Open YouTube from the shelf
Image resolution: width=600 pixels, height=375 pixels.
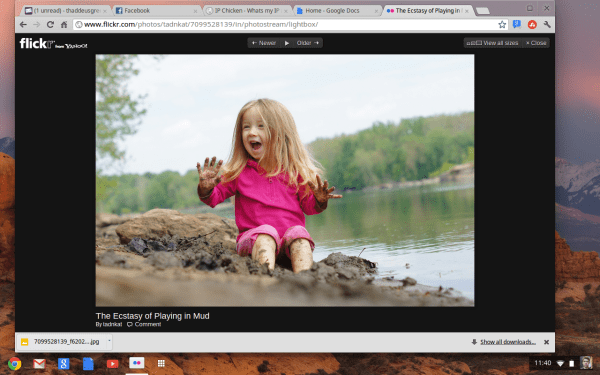coord(112,364)
